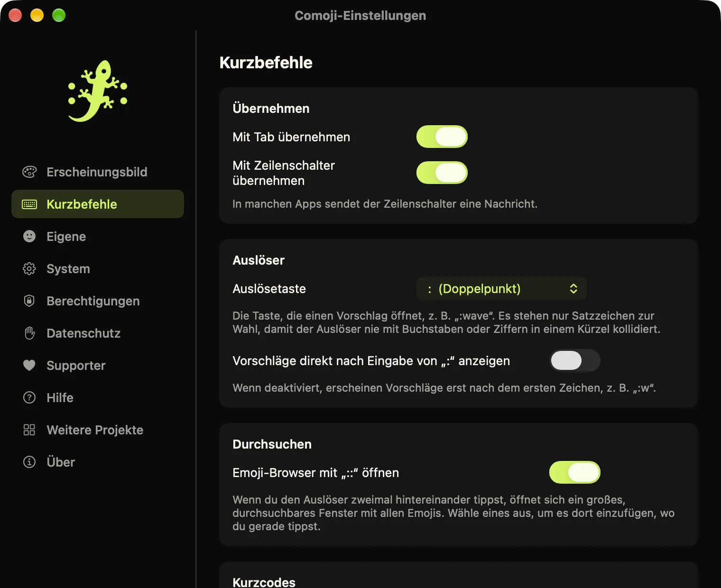Zoom the window with the green button
721x588 pixels.
[x=59, y=15]
